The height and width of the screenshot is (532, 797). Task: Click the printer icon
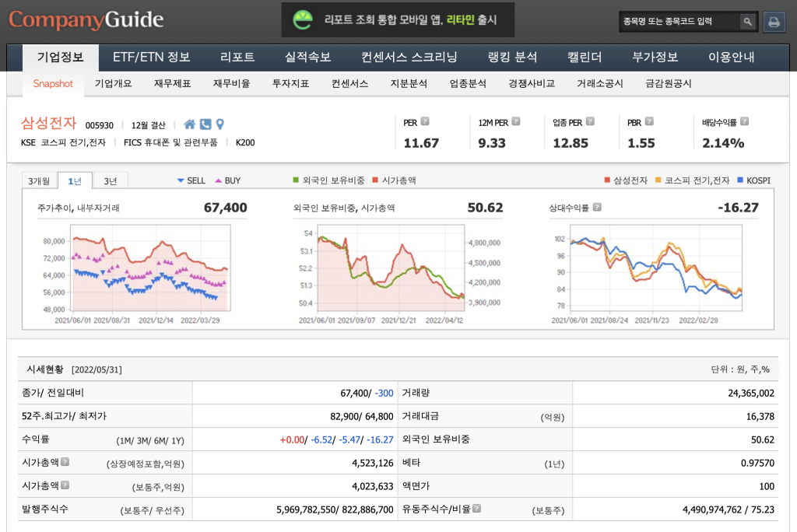774,22
